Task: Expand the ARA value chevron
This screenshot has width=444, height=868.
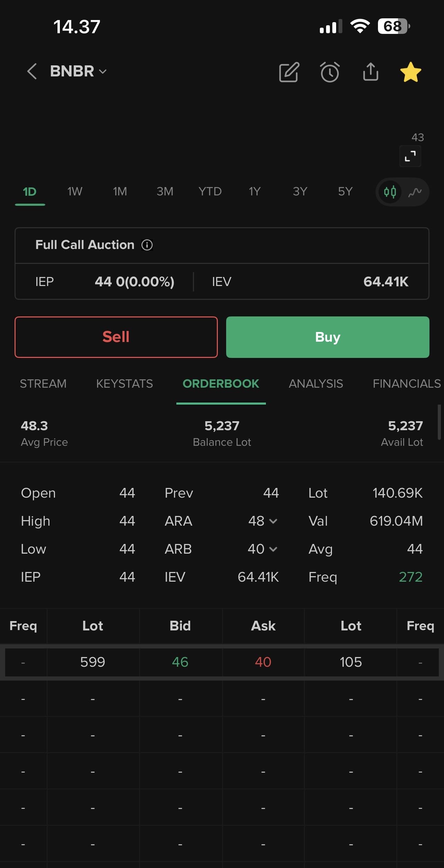Action: coord(273,521)
